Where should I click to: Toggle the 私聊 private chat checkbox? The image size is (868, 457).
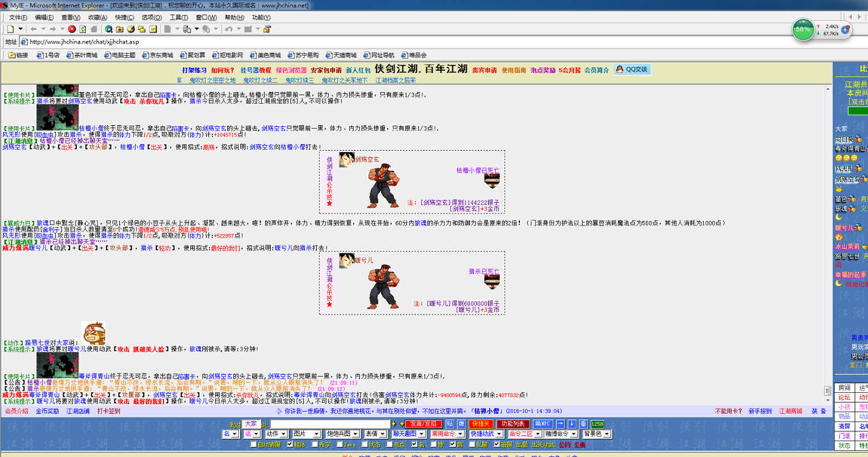pos(472,444)
